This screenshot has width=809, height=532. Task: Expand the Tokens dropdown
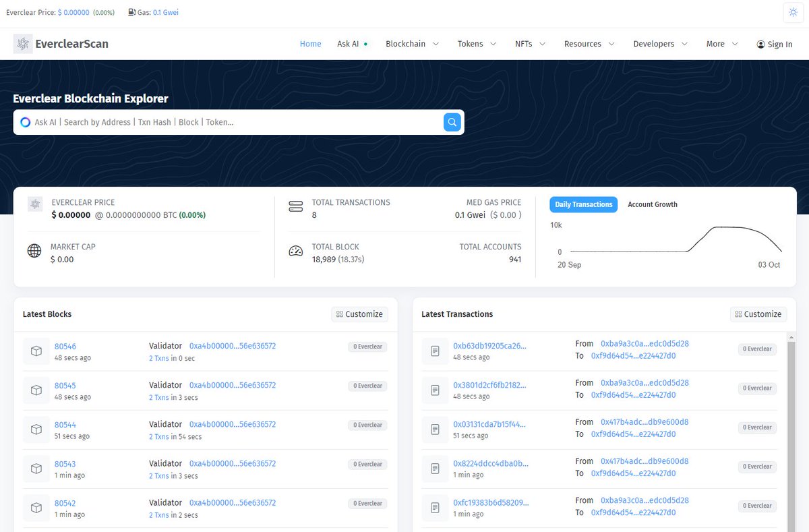(476, 43)
